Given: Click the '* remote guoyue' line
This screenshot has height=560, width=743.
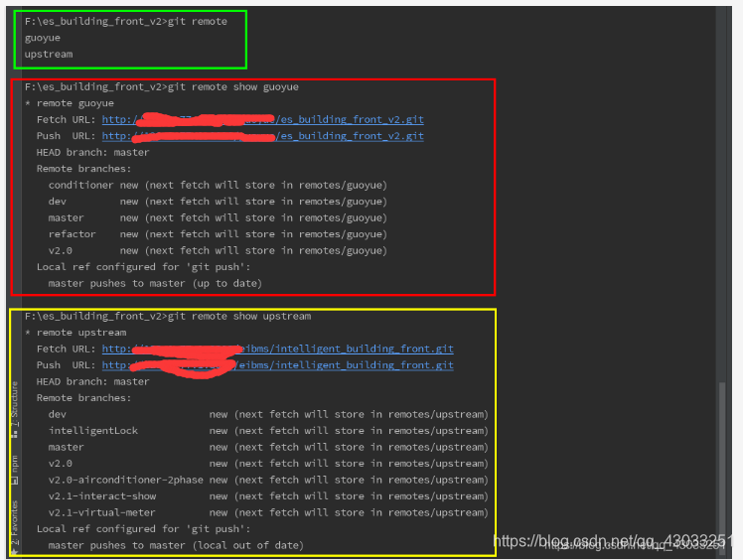Looking at the screenshot, I should point(70,103).
